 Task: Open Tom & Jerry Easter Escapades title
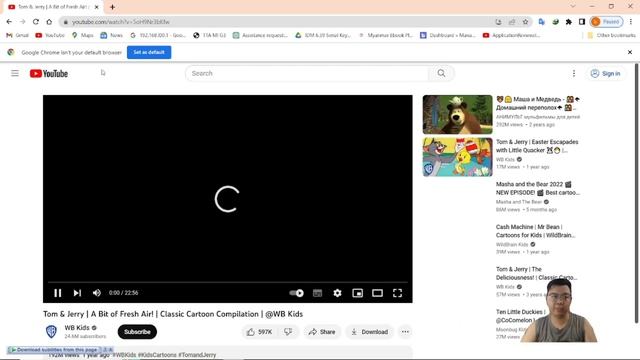[537, 146]
